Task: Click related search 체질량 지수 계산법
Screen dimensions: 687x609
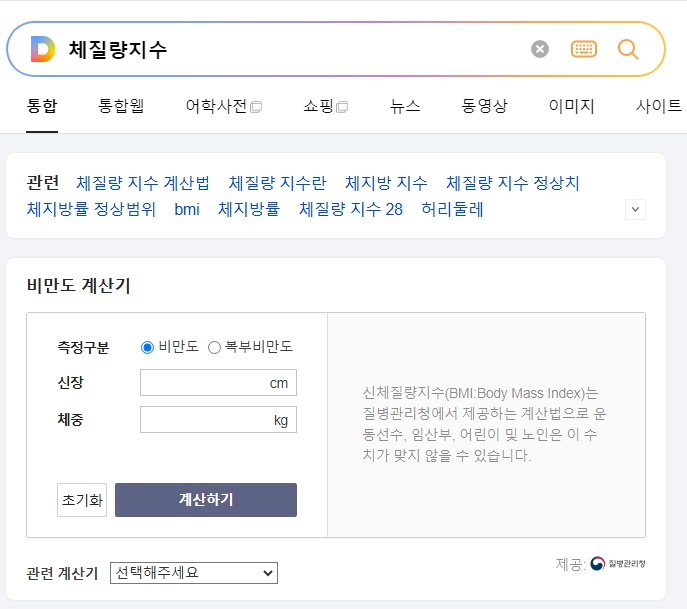Action: [x=143, y=183]
